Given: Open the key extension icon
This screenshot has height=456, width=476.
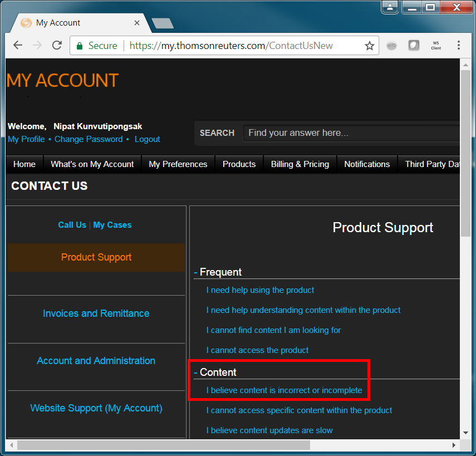Looking at the screenshot, I should (x=391, y=46).
